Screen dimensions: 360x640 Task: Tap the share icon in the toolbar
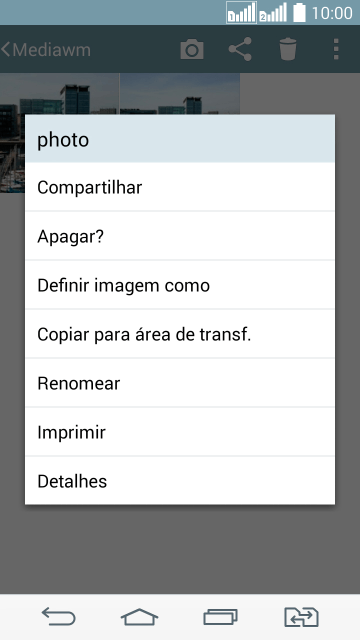click(240, 49)
